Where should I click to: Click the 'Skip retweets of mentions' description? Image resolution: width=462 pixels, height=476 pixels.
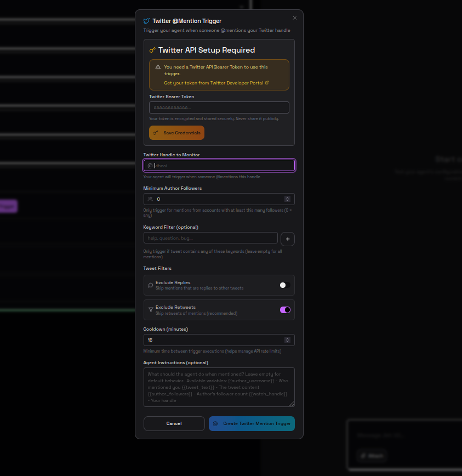pyautogui.click(x=196, y=313)
